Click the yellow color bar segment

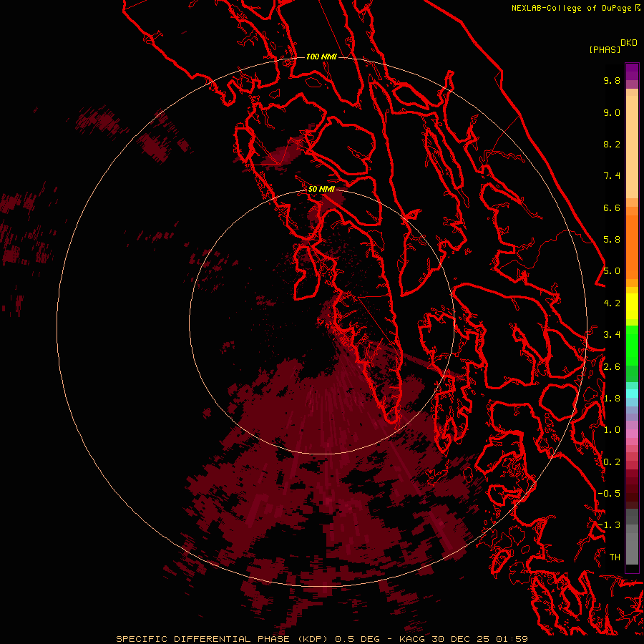tap(632, 306)
